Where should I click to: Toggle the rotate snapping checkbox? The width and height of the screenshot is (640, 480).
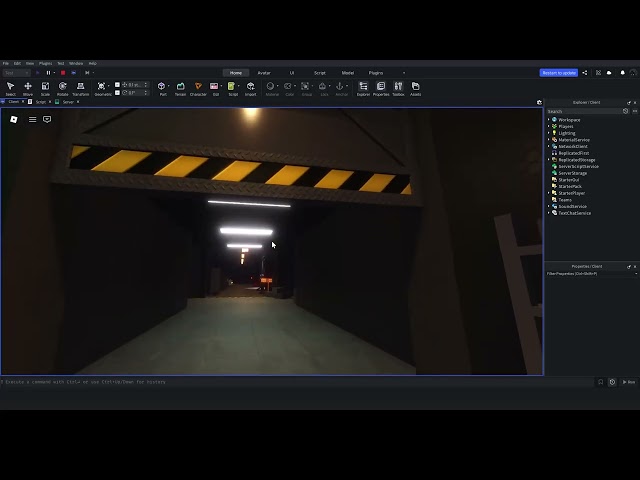click(x=117, y=93)
